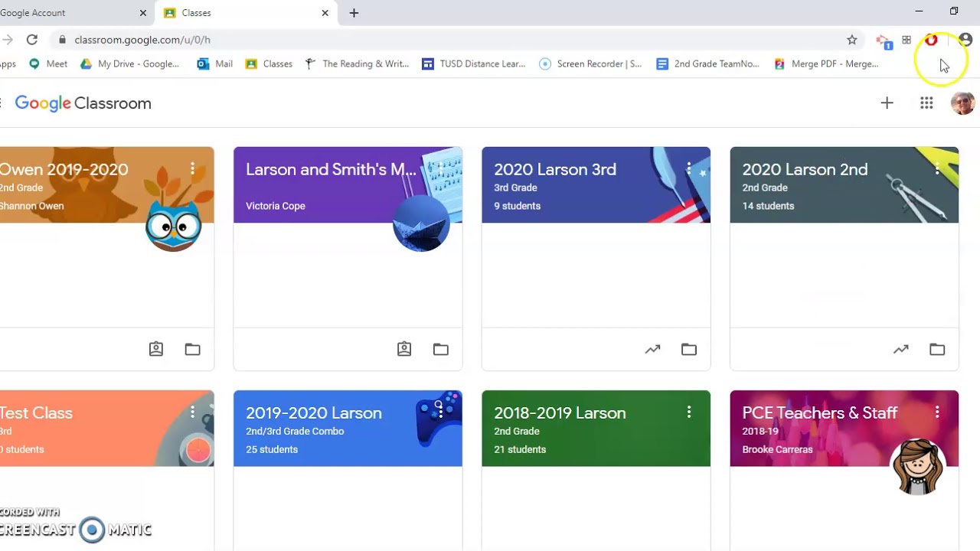Click the red Opera-style extension icon

(931, 40)
